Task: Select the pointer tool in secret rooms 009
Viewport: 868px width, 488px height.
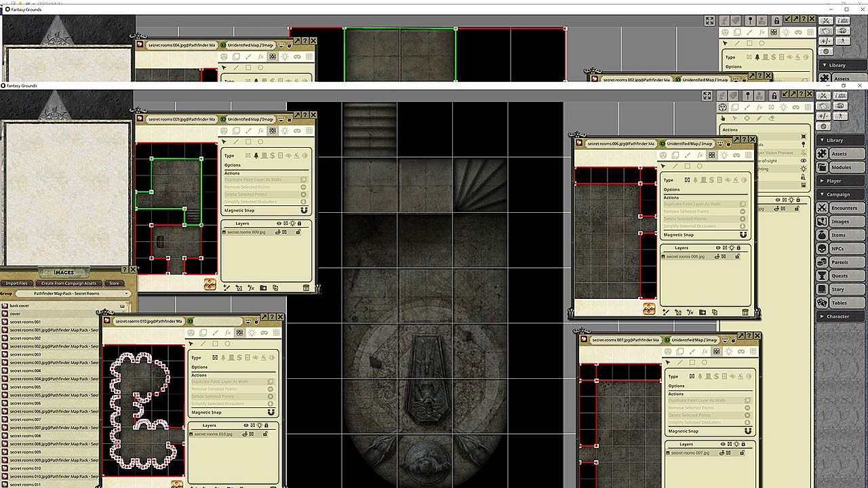Action: [x=224, y=142]
